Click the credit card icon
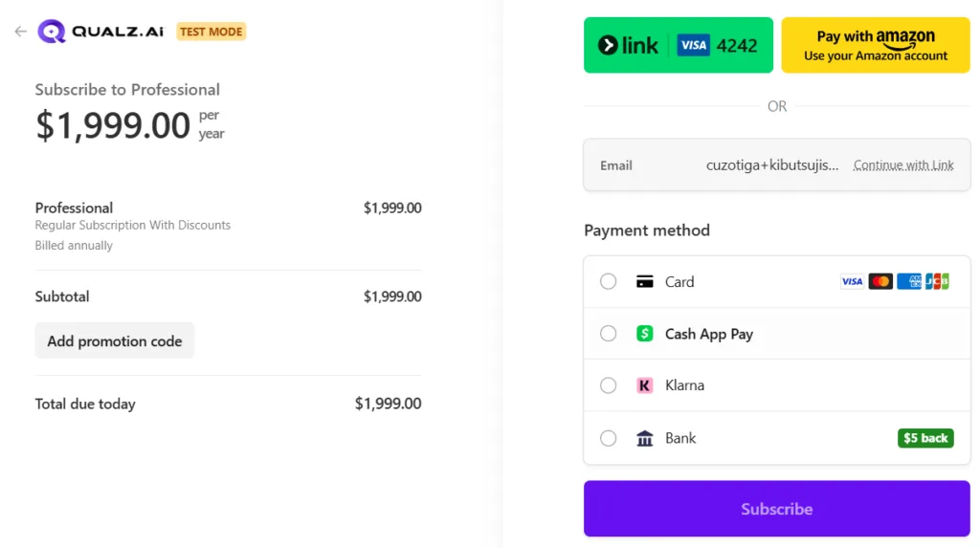This screenshot has width=980, height=548. (645, 282)
